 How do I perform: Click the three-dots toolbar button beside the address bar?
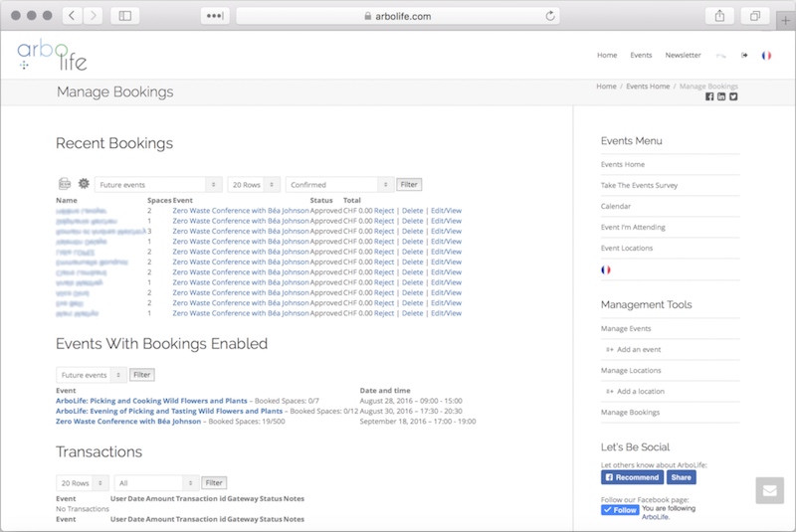click(x=215, y=16)
